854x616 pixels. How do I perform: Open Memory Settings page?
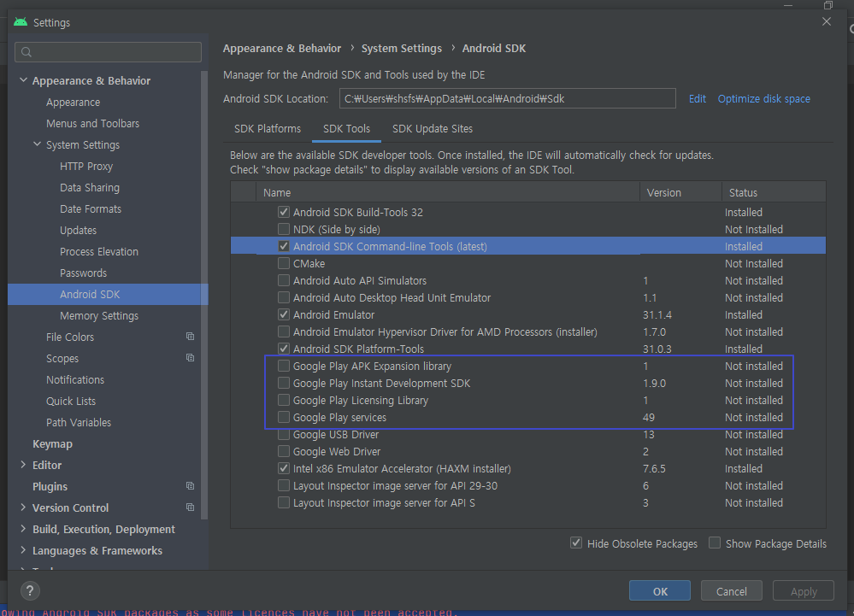point(98,315)
